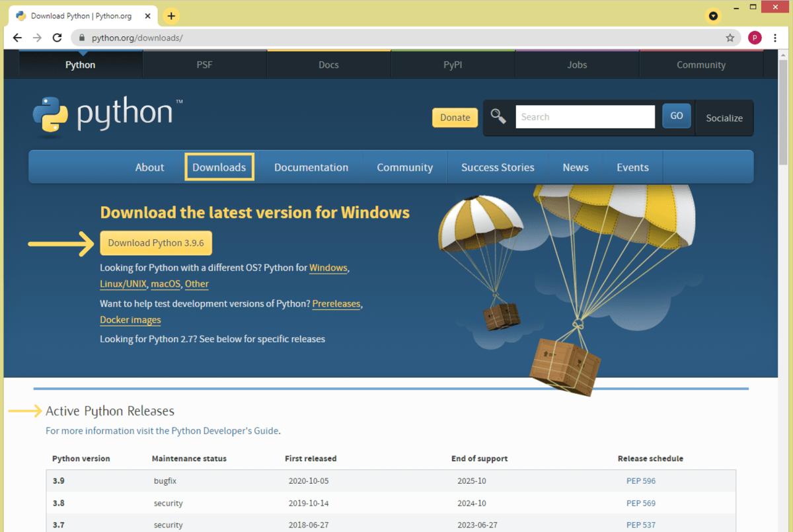Select the PyPI top-bar tab
The width and height of the screenshot is (793, 532).
453,65
